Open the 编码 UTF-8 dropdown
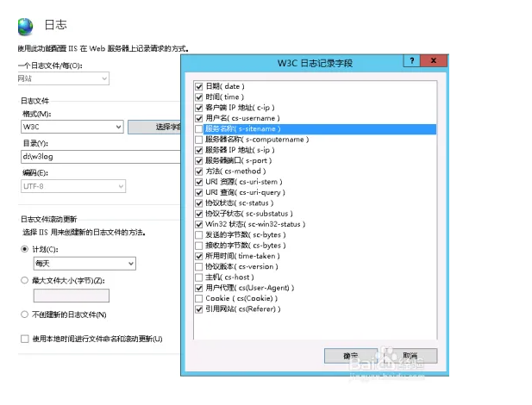532x405 pixels. click(73, 186)
